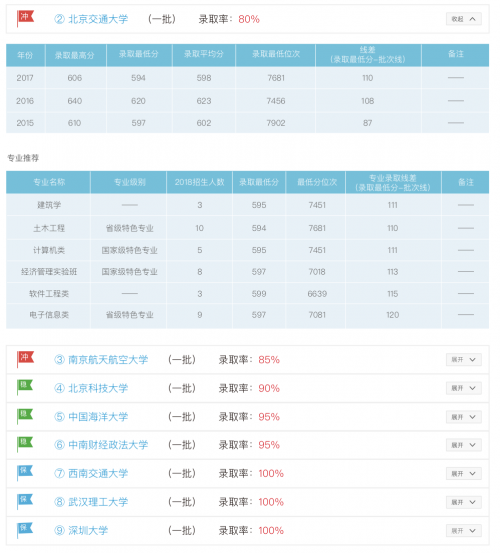Expand the 中国海洋大学 row

(x=463, y=417)
